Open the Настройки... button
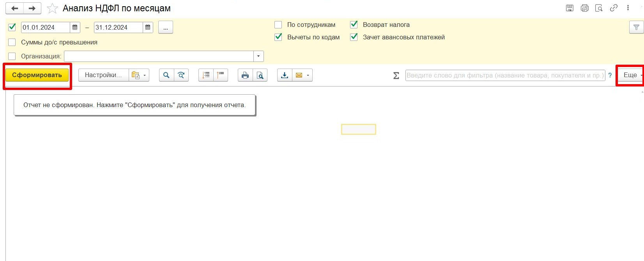644x261 pixels. click(x=104, y=75)
